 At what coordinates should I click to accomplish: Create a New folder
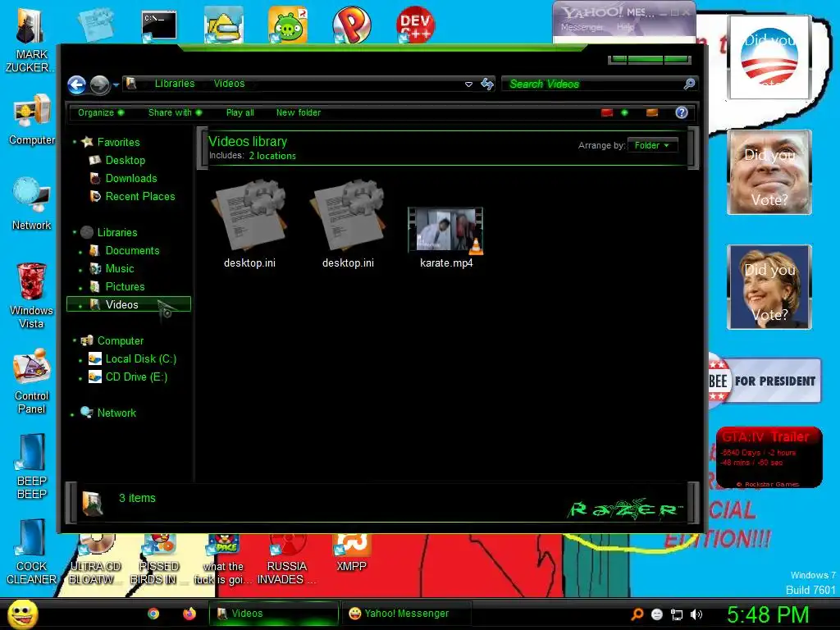[299, 112]
